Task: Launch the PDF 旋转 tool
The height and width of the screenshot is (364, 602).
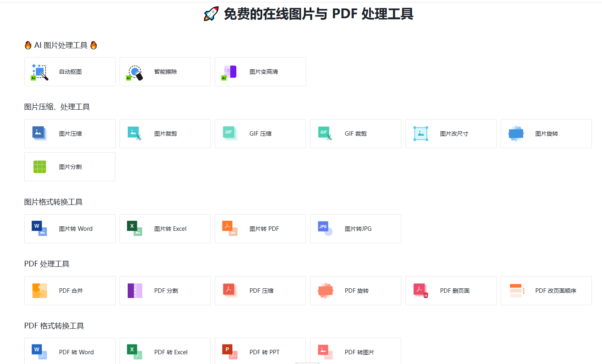Action: [x=356, y=291]
